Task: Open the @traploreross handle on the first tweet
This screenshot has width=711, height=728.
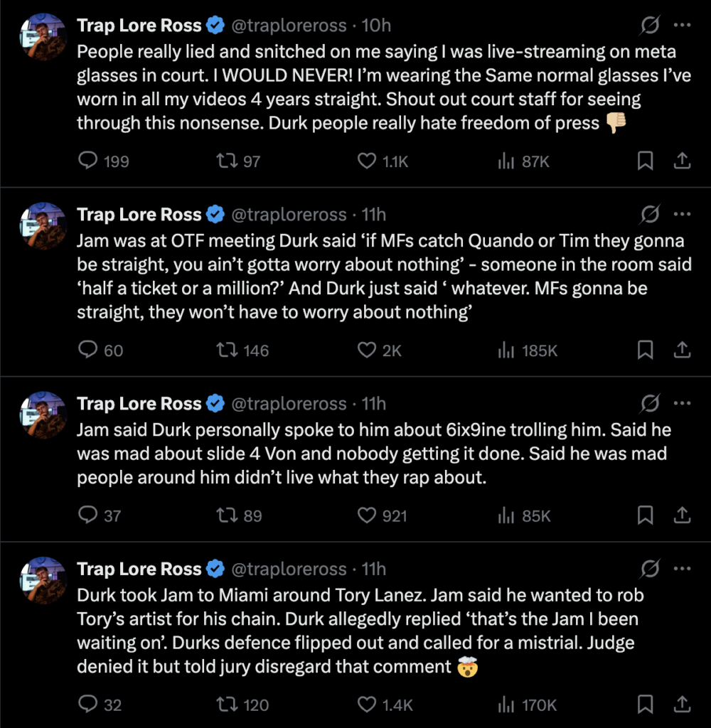Action: [289, 26]
